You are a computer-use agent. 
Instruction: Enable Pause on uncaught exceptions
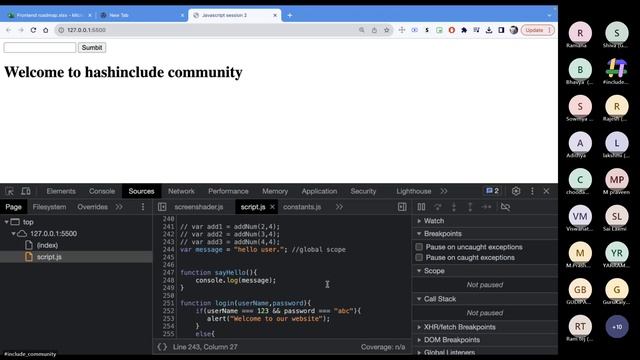click(x=419, y=247)
